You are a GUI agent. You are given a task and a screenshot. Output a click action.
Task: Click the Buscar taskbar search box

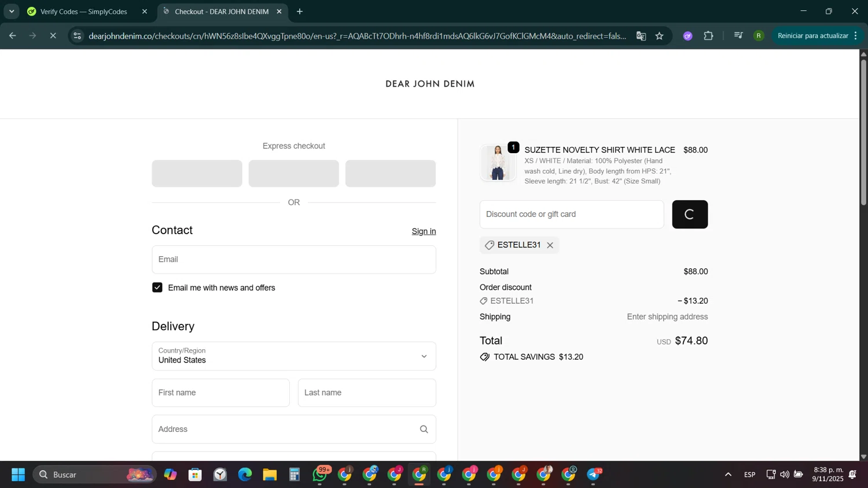click(95, 475)
